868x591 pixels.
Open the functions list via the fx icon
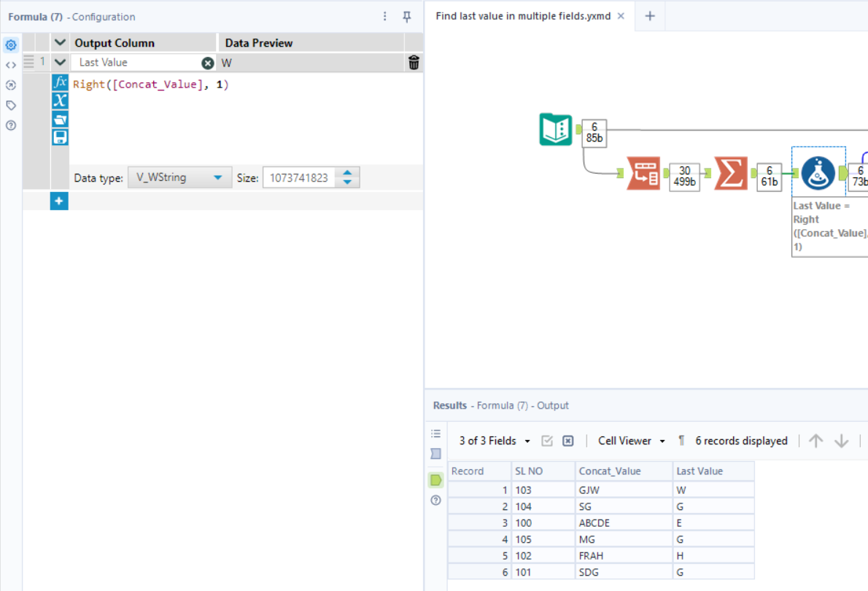coord(60,82)
